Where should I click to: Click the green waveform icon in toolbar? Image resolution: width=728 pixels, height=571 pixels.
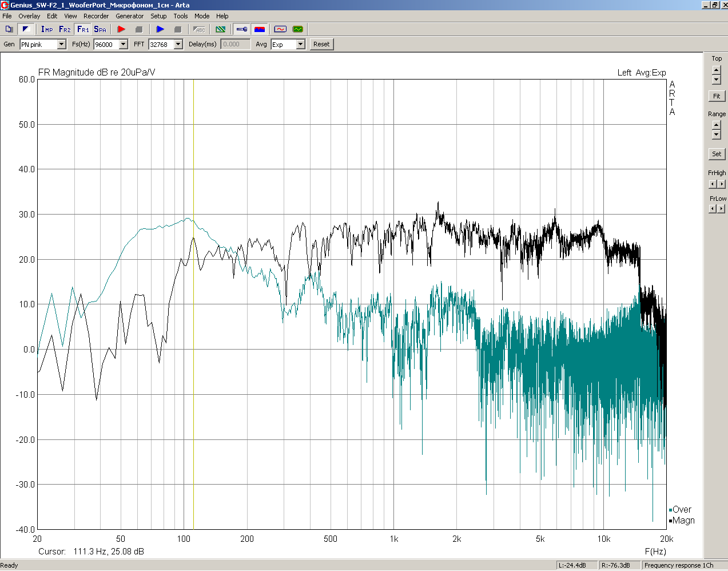click(x=297, y=29)
